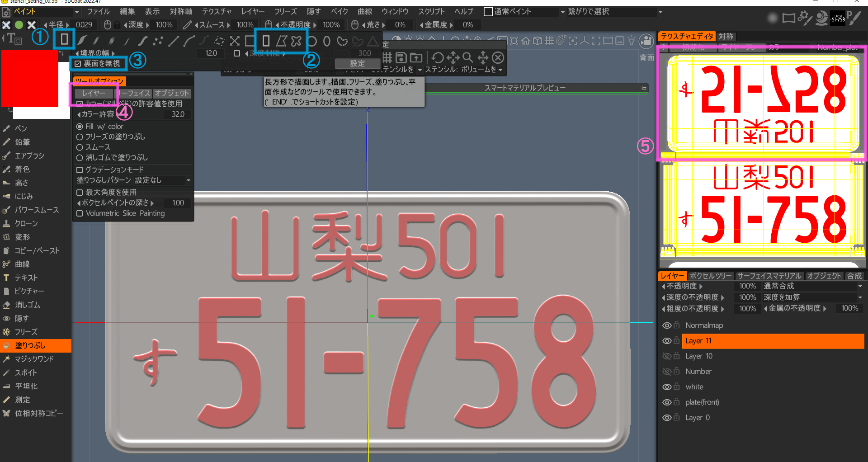Image resolution: width=868 pixels, height=462 pixels.
Task: Click the stencil reset rotation icon
Action: click(x=437, y=57)
